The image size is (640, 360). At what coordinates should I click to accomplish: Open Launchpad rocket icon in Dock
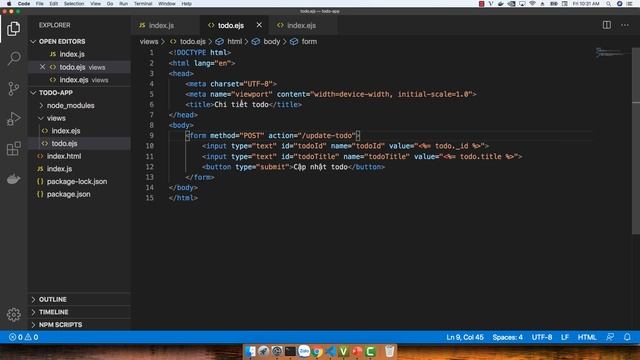pos(264,351)
